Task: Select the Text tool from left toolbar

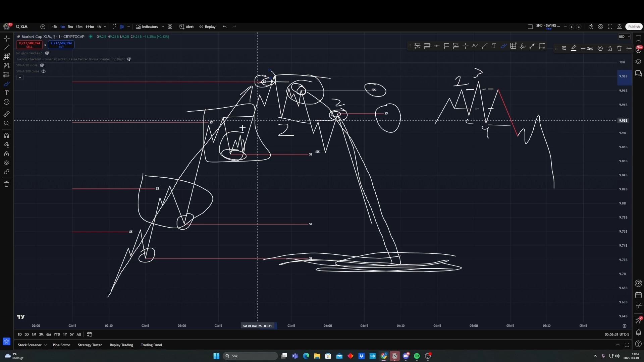Action: point(6,93)
